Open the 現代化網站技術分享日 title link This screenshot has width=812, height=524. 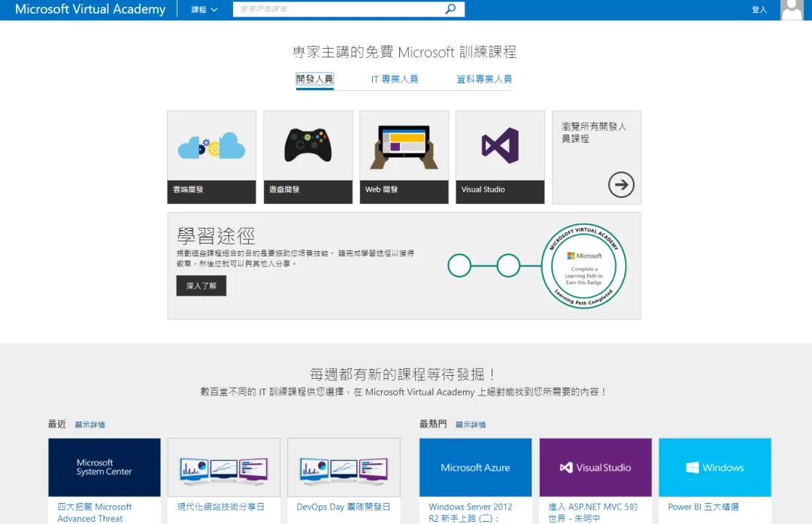pos(220,507)
